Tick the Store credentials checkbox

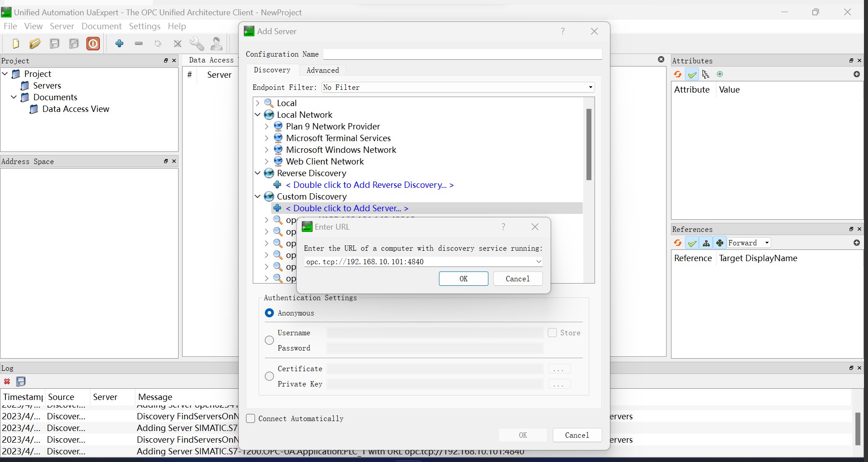[x=552, y=333]
